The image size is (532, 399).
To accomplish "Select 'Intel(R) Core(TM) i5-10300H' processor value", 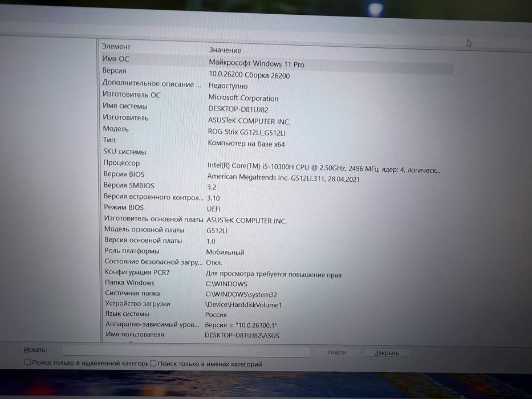I will point(324,168).
